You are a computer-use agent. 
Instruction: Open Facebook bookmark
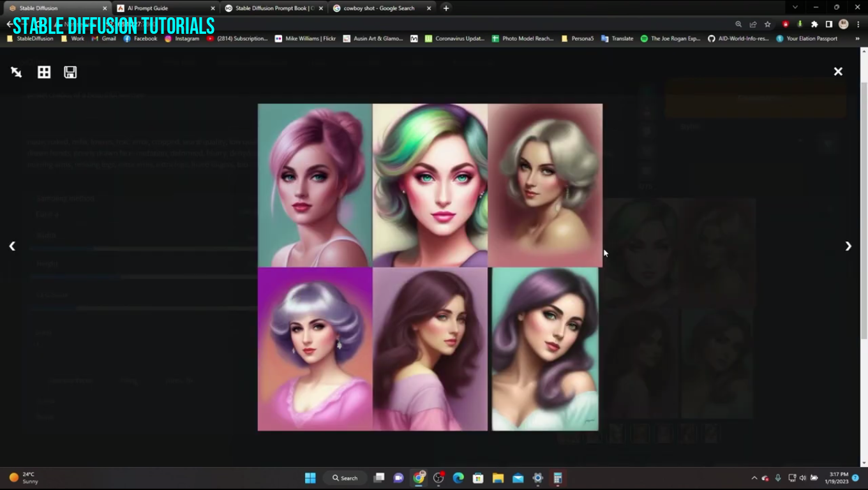coord(140,38)
